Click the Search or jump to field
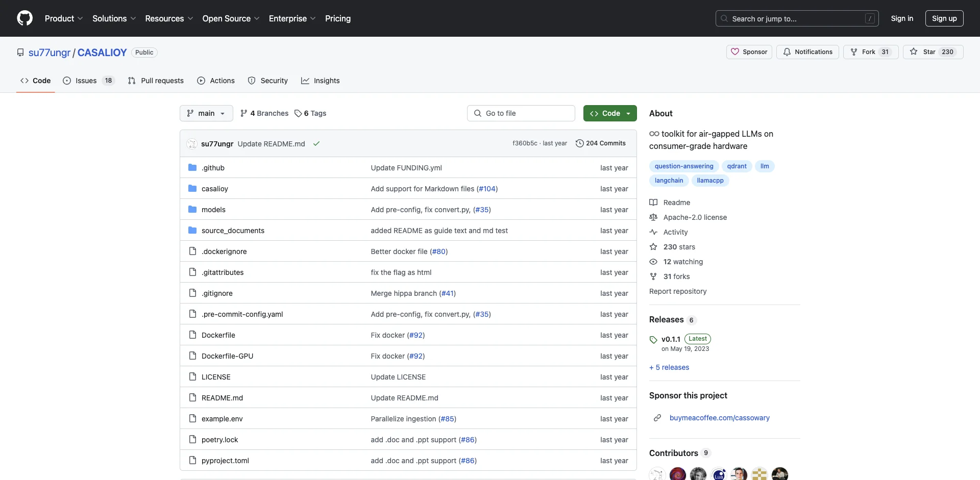The height and width of the screenshot is (480, 980). point(797,18)
